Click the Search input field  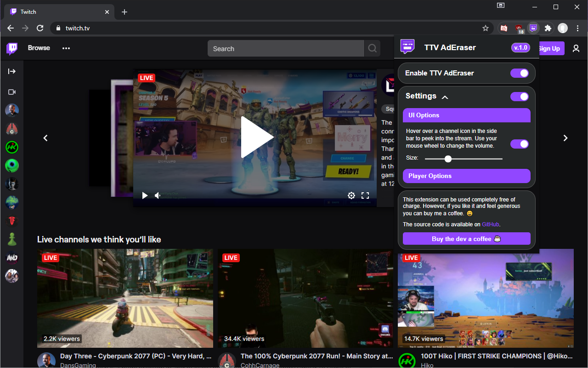[x=286, y=48]
